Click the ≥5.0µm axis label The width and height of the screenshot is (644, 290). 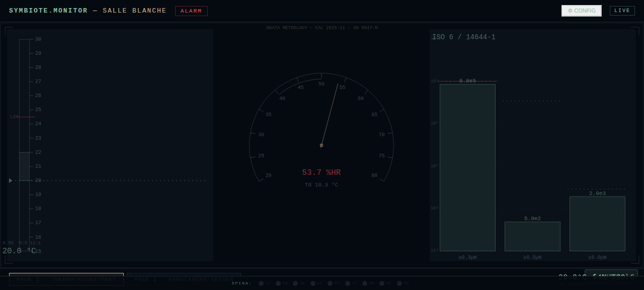pyautogui.click(x=597, y=257)
